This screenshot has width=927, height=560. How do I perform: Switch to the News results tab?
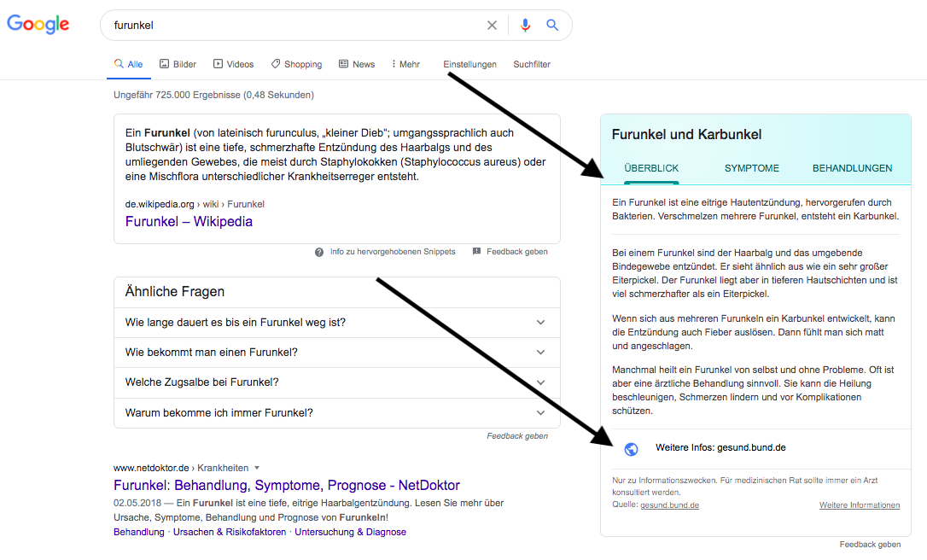click(x=357, y=64)
